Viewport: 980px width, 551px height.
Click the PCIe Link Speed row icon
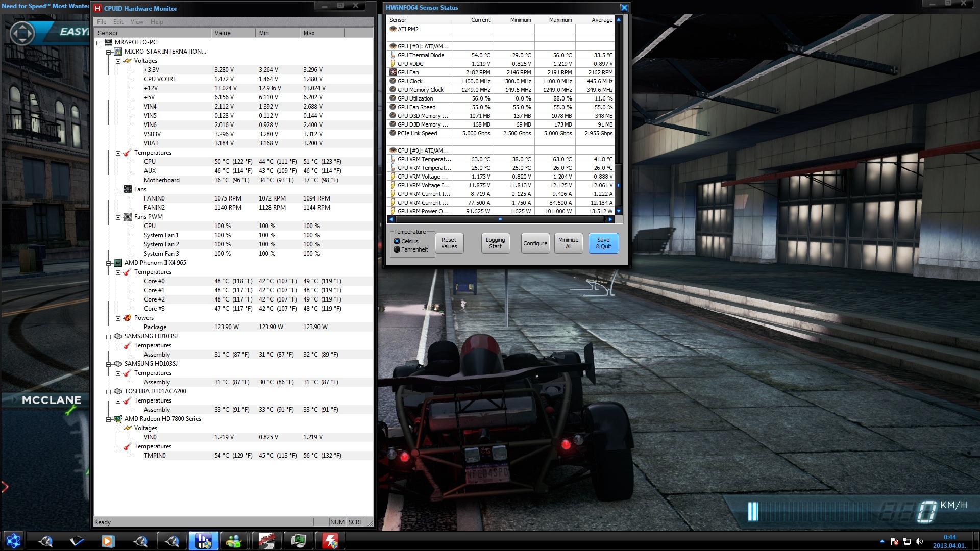coord(393,133)
